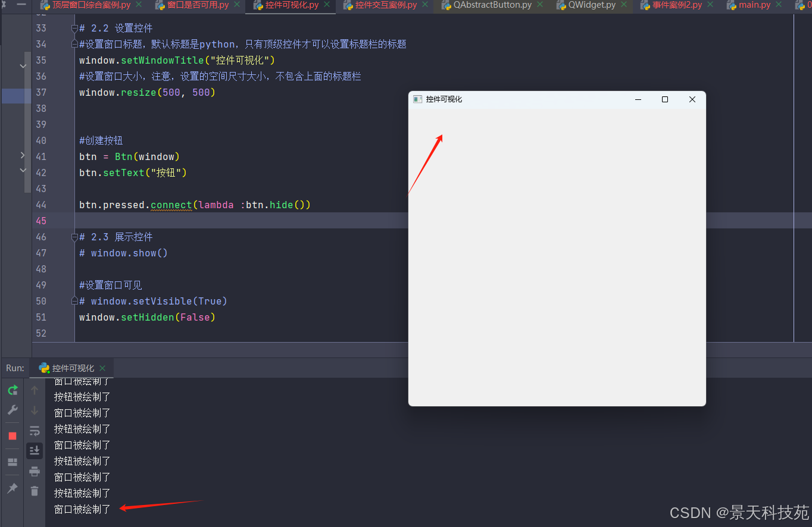Click commented line # window.show()

(123, 253)
